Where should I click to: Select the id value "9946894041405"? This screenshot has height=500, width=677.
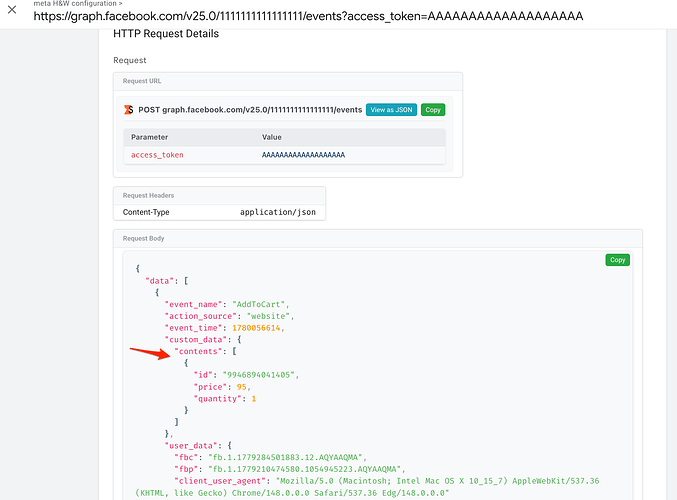click(258, 375)
